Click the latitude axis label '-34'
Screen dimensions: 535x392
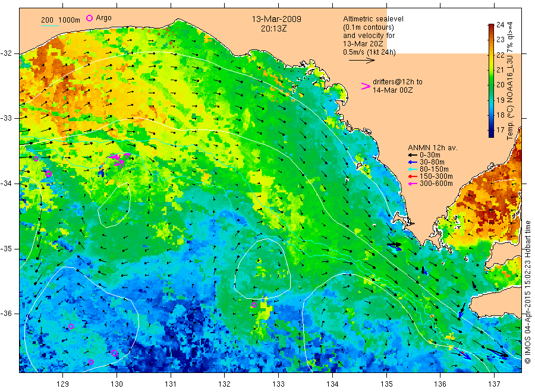[x=7, y=184]
